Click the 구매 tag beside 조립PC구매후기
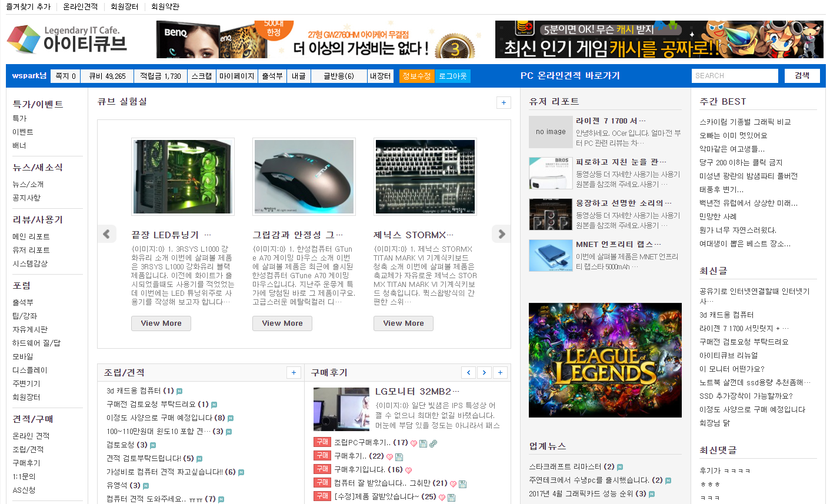This screenshot has width=830, height=504. point(322,442)
